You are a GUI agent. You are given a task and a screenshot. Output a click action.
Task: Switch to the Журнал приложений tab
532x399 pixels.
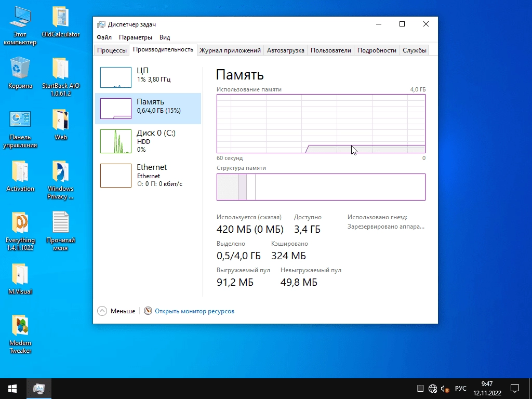tap(230, 50)
